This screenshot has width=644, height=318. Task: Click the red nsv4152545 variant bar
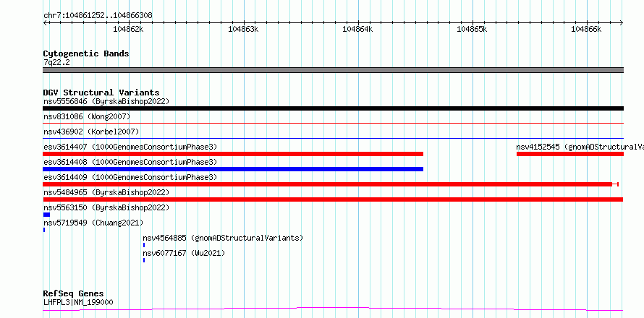pyautogui.click(x=570, y=154)
